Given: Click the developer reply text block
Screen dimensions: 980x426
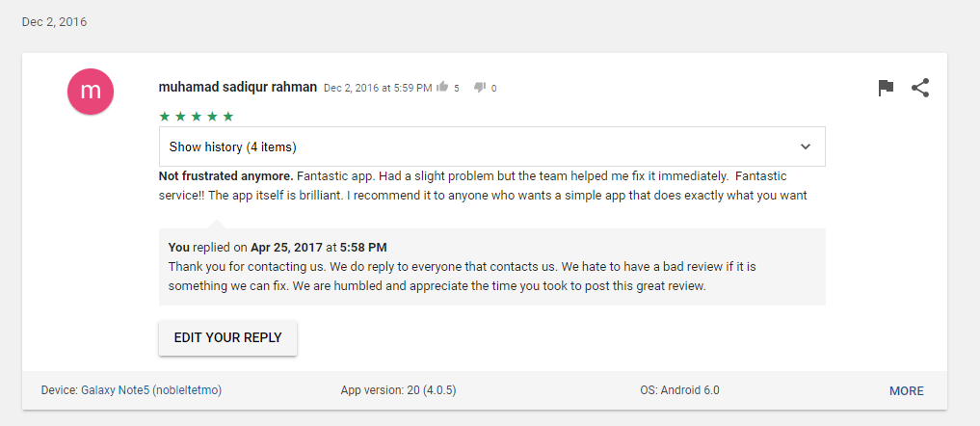Looking at the screenshot, I should [491, 267].
